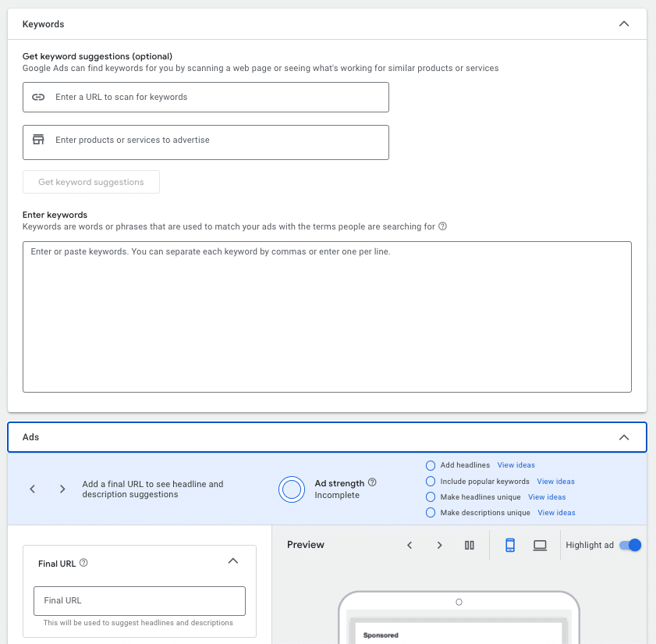Focus the products or services field
The image size is (656, 644).
[206, 142]
